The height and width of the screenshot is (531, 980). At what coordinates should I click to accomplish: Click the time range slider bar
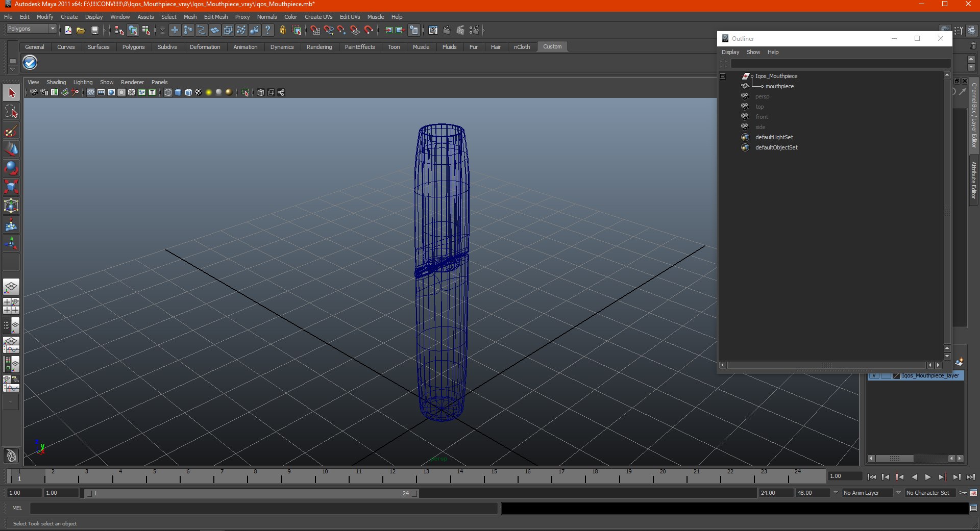pos(252,493)
